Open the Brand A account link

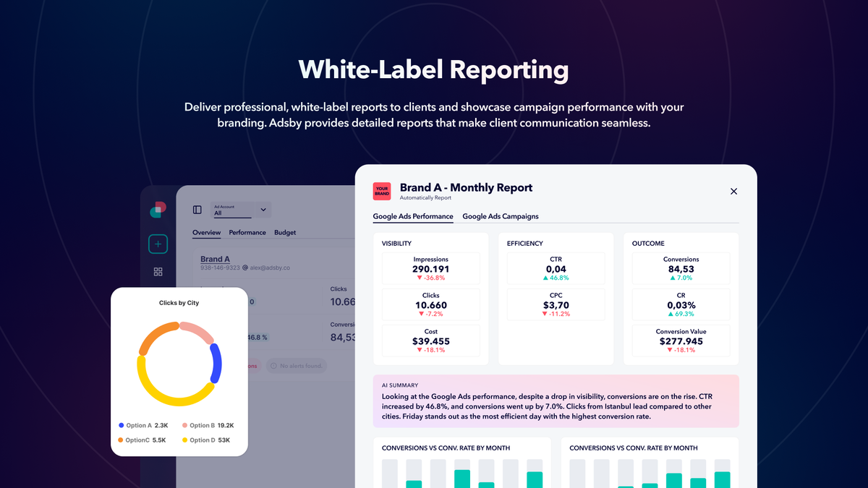(216, 259)
